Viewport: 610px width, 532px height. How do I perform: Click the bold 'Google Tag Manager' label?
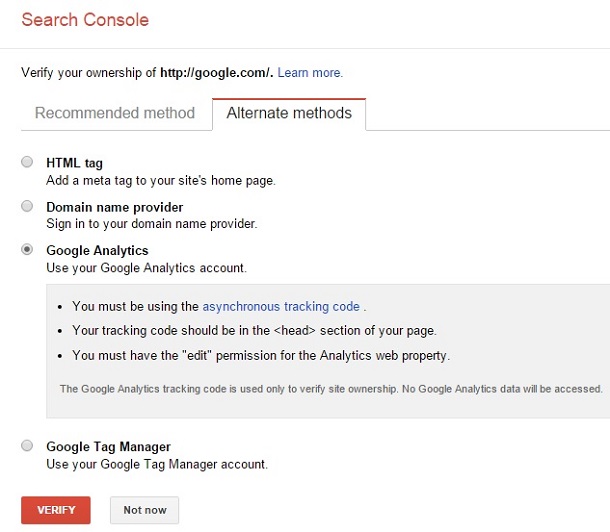[x=108, y=447]
